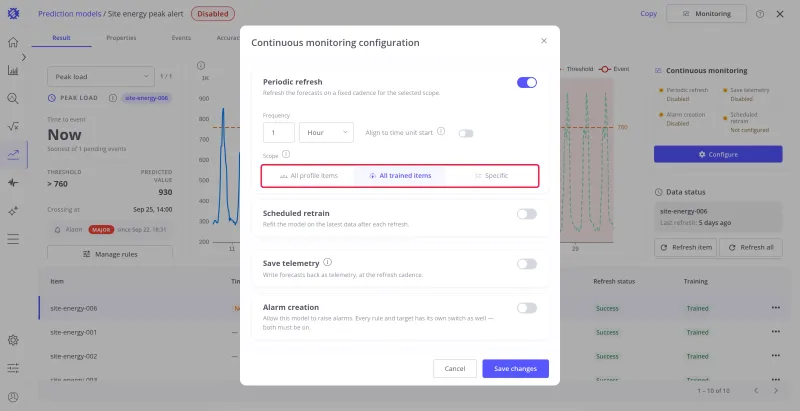The height and width of the screenshot is (411, 800).
Task: Click the Refresh item button
Action: (686, 247)
